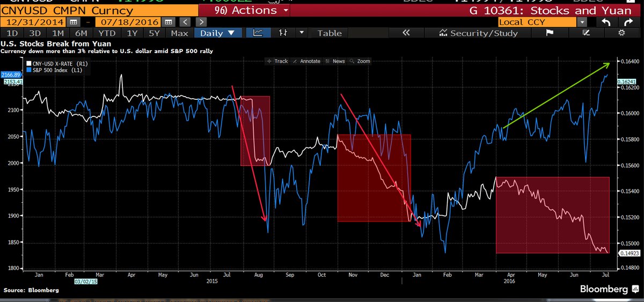Viewport: 644px width, 302px height.
Task: Select the YTD range tab
Action: (x=106, y=33)
